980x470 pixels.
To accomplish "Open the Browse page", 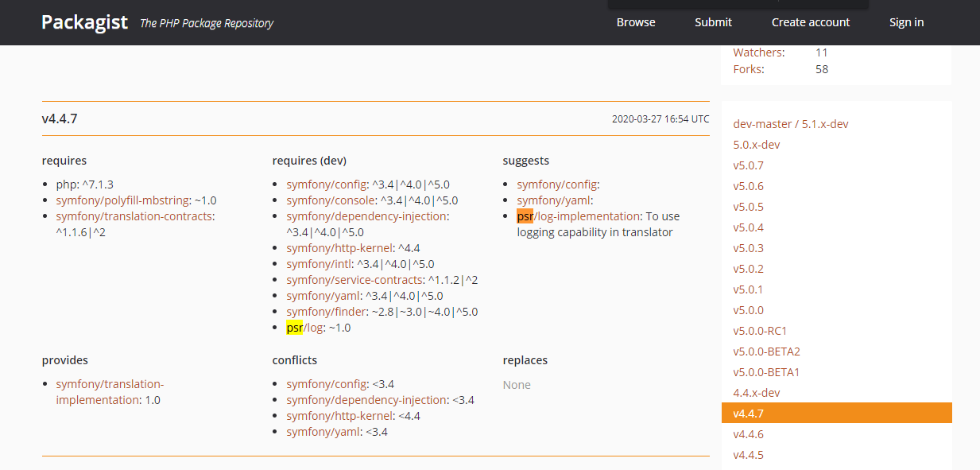I will point(635,22).
